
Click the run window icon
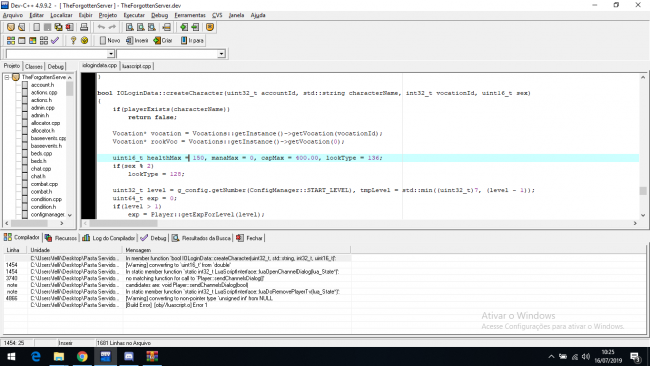coord(22,40)
